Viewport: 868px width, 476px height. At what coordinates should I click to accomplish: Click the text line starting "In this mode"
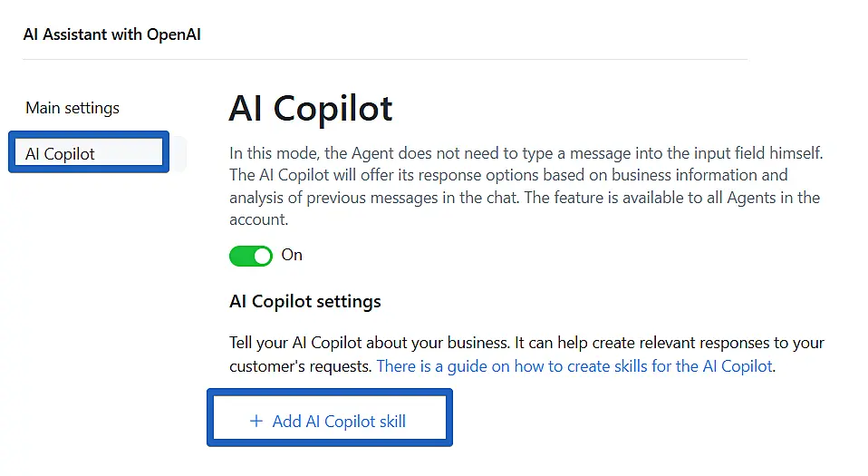pos(526,153)
